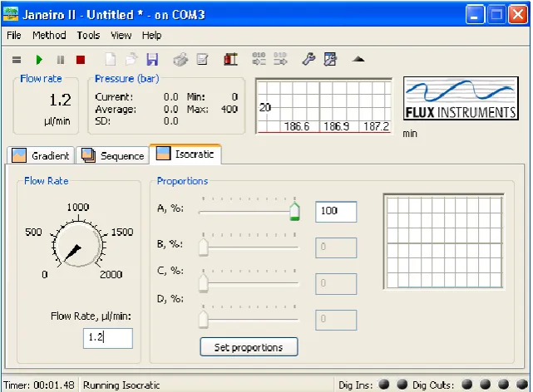Minimize the Janeiro II window

coord(475,15)
